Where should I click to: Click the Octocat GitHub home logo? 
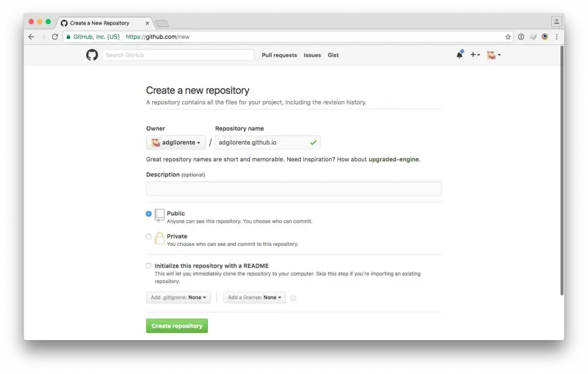tap(92, 55)
